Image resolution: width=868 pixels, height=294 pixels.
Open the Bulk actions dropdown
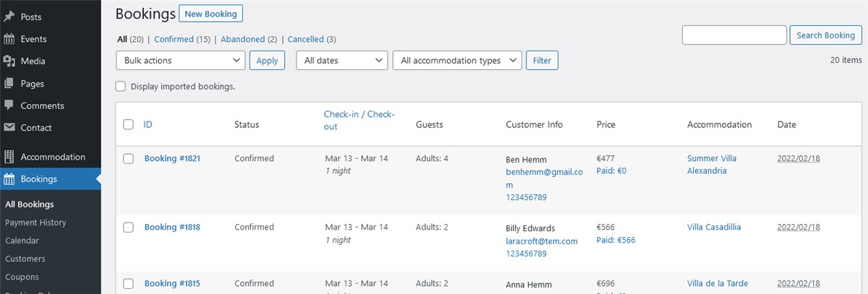point(181,61)
